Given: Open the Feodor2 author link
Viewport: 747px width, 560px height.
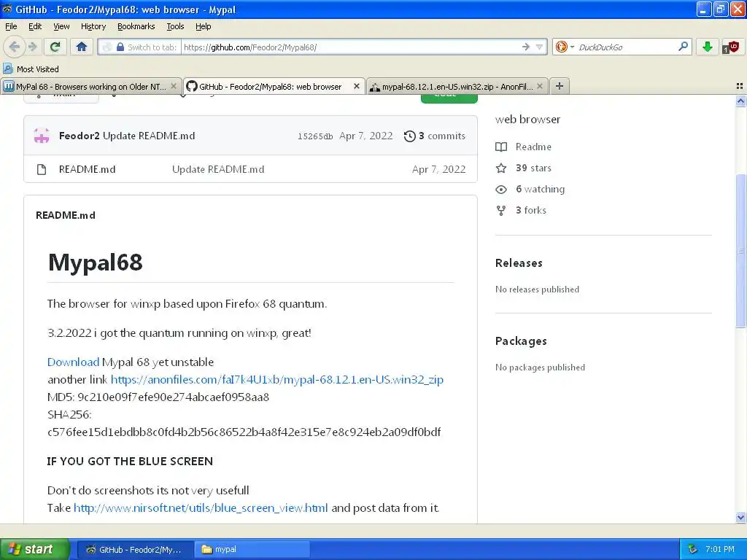Looking at the screenshot, I should point(79,136).
